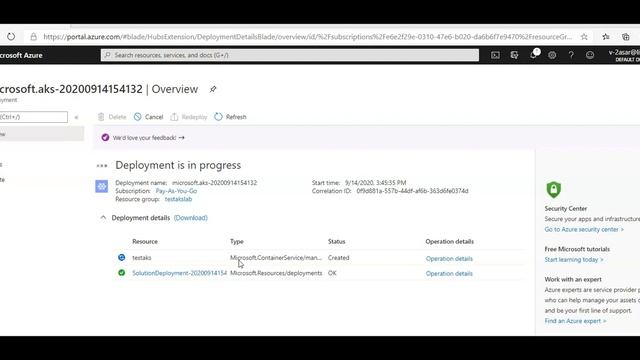640x360 pixels.
Task: Click the deployment name value text
Action: pos(214,183)
